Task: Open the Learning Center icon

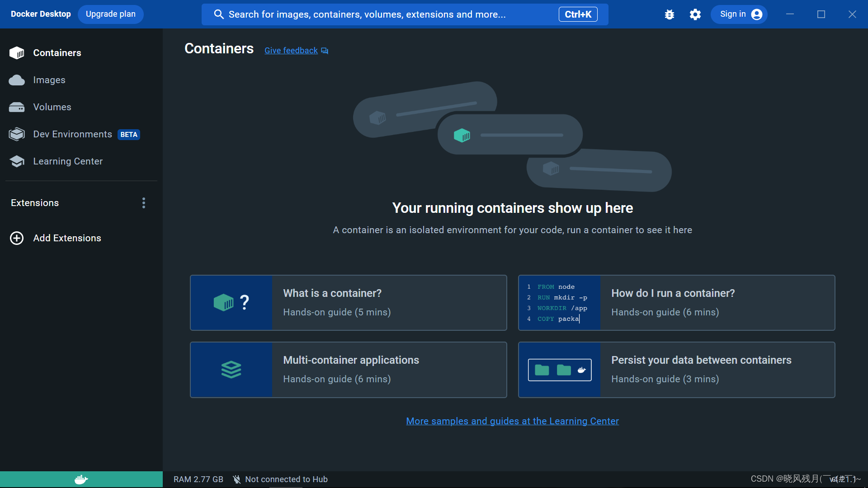Action: point(16,161)
